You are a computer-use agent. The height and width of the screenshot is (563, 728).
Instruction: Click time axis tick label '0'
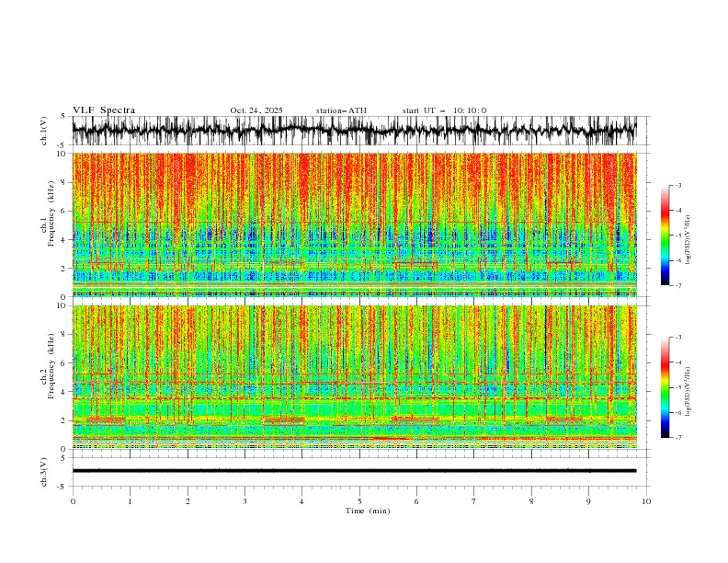[73, 501]
